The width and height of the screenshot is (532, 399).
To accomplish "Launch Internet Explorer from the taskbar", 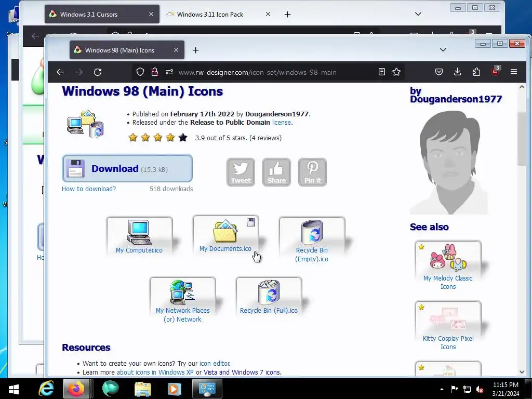I will point(46,389).
